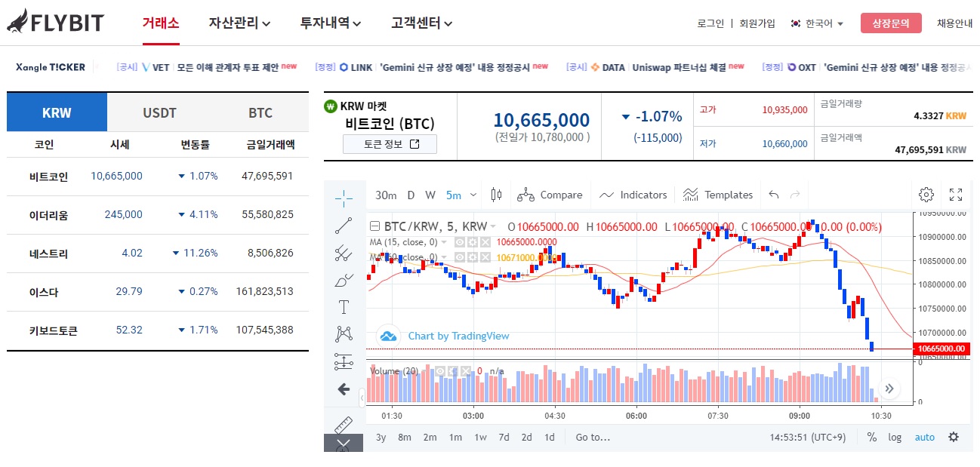Open the 거래소 menu item
Viewport: 980px width, 467px height.
160,23
